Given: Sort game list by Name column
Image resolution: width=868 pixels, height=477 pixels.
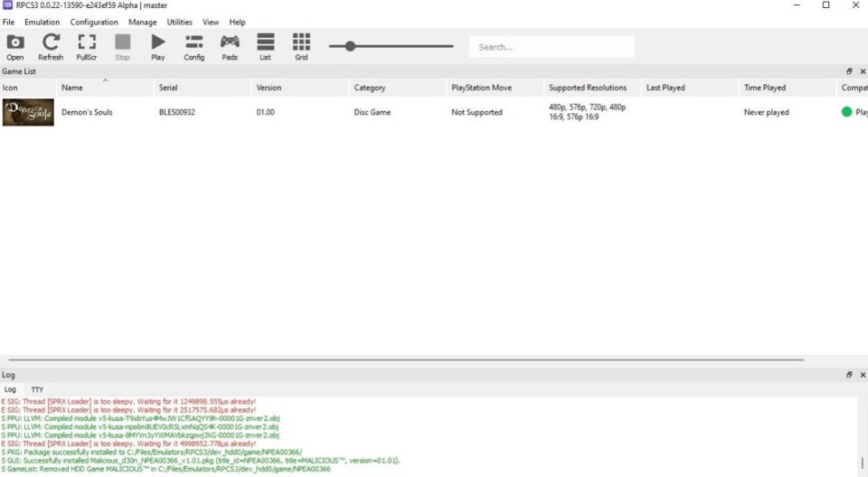Looking at the screenshot, I should point(72,88).
